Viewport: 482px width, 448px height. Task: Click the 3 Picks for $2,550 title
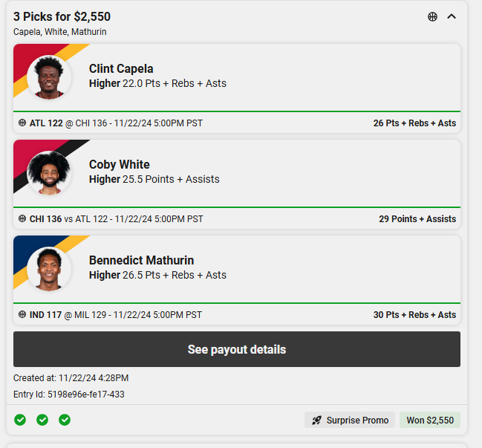(62, 16)
